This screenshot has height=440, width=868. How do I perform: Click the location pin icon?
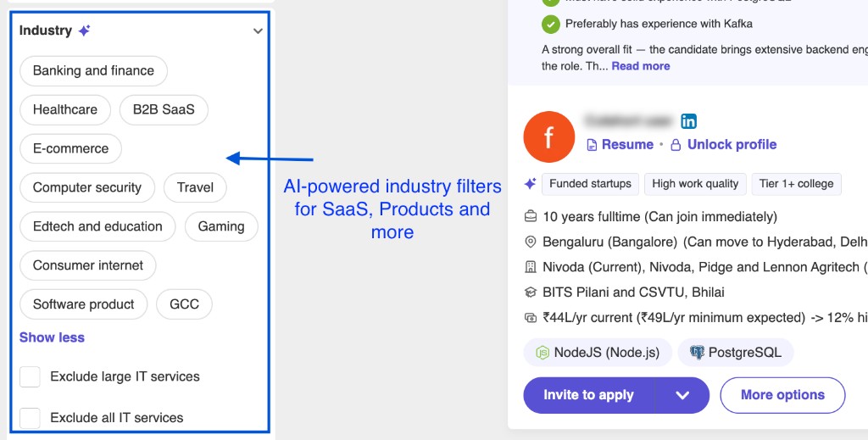[531, 242]
